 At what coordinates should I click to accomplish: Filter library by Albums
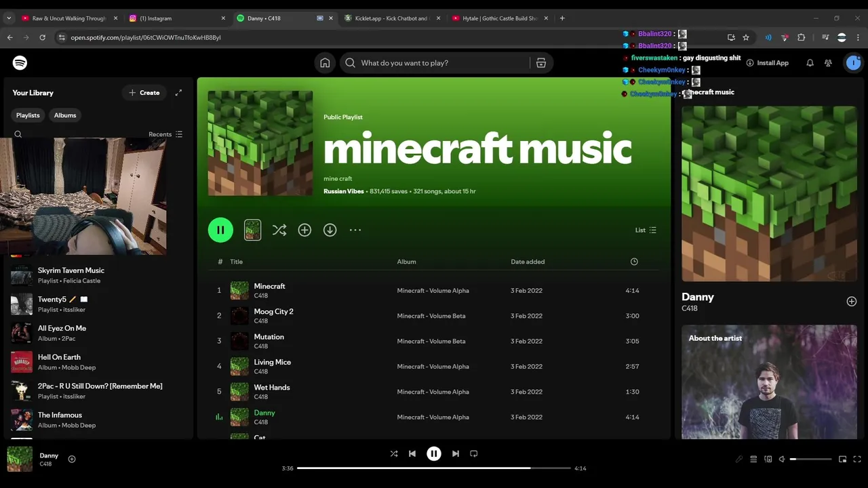65,115
